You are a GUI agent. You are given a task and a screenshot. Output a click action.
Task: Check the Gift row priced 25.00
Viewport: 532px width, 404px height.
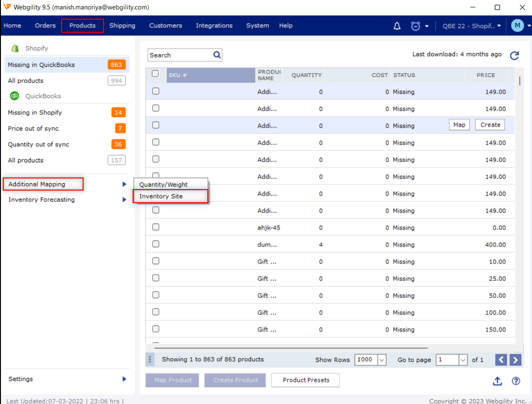[x=156, y=278]
